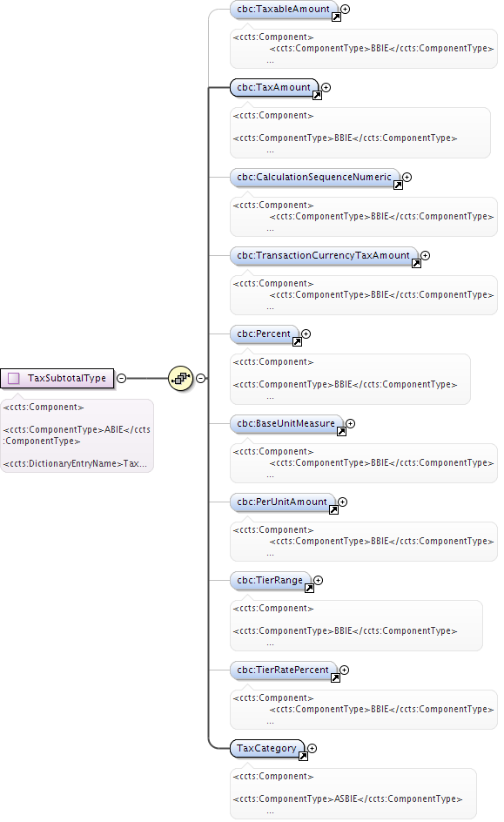Image resolution: width=504 pixels, height=822 pixels.
Task: Expand the cbc:CalculationSequenceNumeric element
Action: pos(407,177)
